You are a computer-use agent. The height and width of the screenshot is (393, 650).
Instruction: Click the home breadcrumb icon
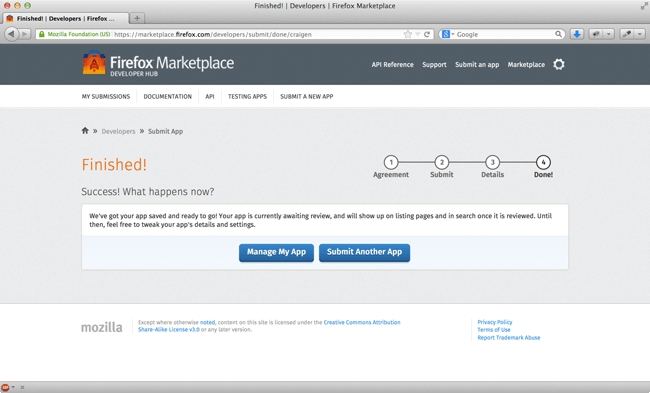pos(85,131)
